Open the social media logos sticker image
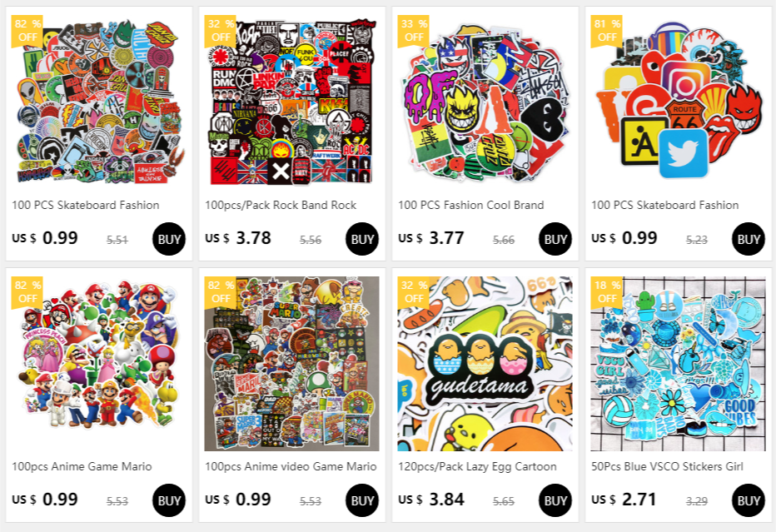 678,102
